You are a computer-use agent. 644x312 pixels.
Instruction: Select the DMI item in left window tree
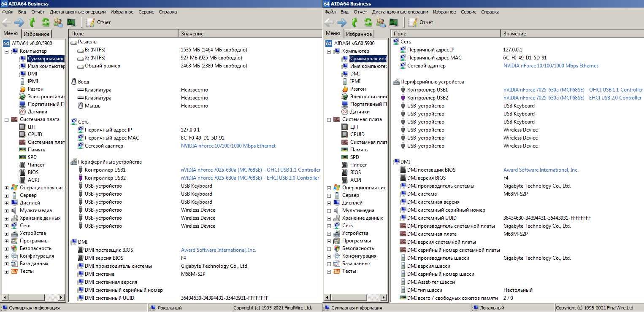(x=32, y=74)
